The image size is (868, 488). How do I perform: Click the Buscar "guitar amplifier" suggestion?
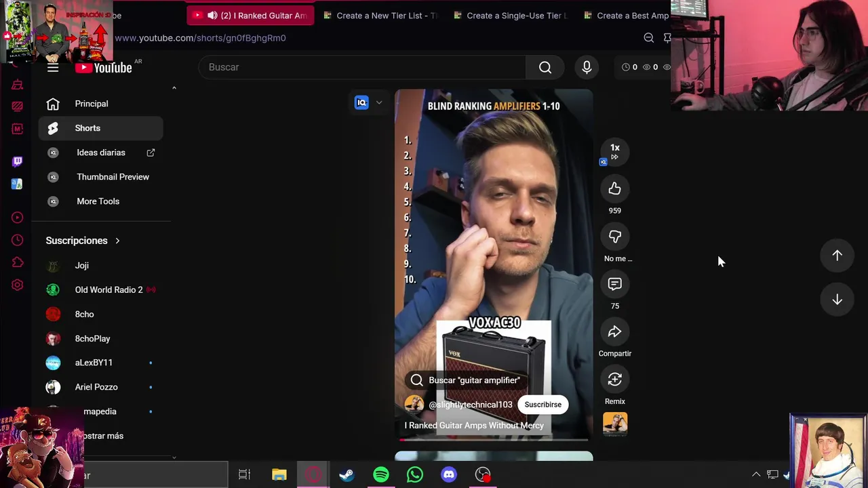[466, 380]
